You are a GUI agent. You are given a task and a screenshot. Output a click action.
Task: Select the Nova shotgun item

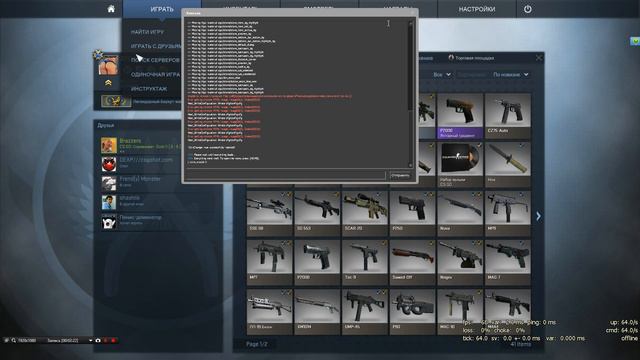[x=460, y=214]
